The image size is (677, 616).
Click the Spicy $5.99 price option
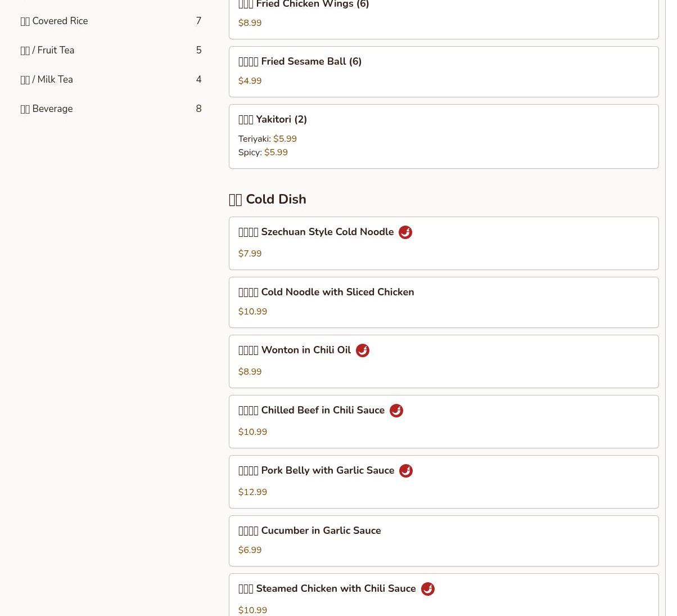click(x=263, y=152)
